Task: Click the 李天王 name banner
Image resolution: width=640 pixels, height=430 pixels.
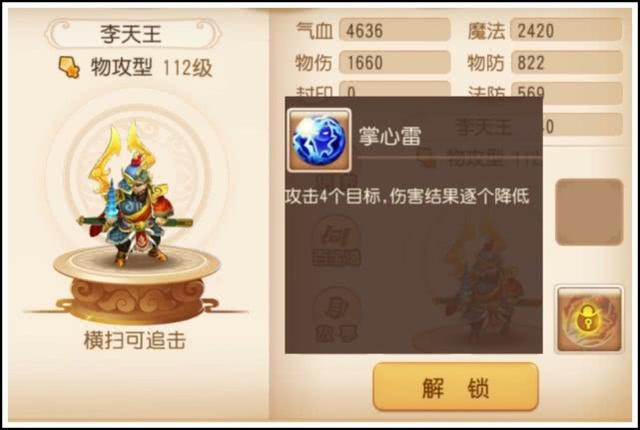Action: pos(132,34)
